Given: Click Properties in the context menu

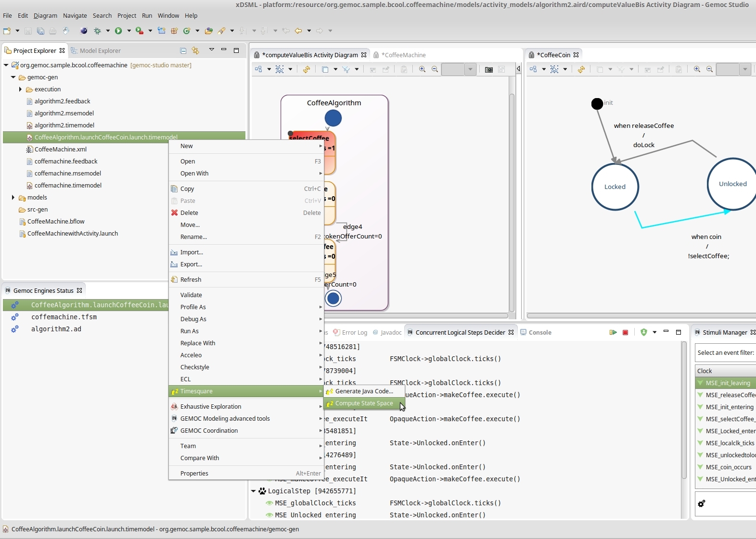Looking at the screenshot, I should [194, 474].
